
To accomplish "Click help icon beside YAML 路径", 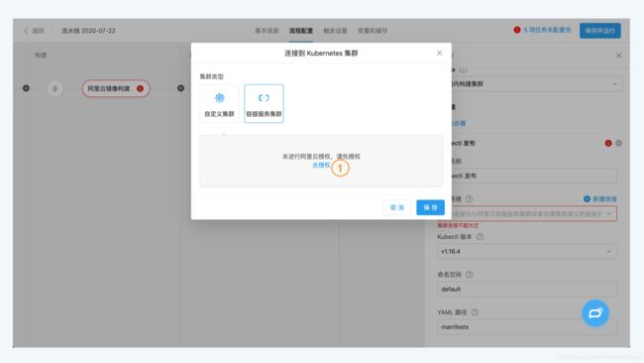I will tap(475, 312).
